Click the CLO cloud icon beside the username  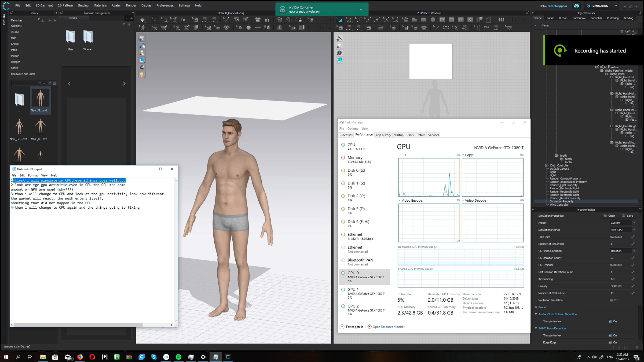[x=576, y=6]
